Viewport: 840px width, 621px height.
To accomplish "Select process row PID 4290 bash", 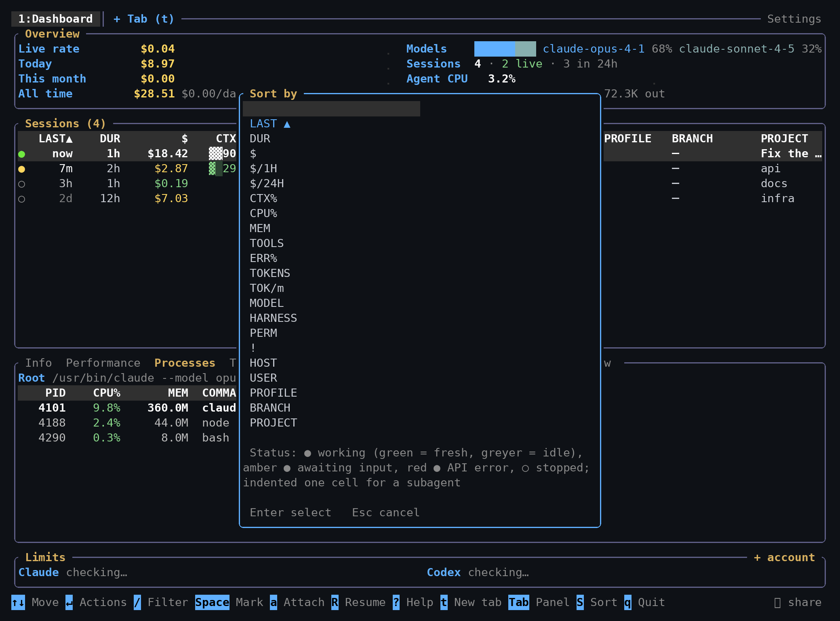I will pyautogui.click(x=127, y=438).
